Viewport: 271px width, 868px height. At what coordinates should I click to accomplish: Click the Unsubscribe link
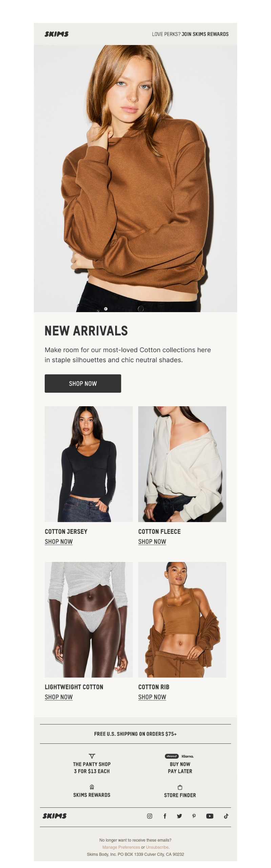pos(157,847)
